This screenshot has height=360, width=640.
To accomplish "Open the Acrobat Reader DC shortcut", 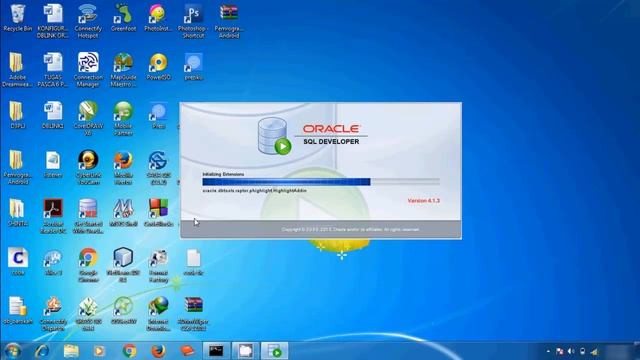I will pos(53,216).
